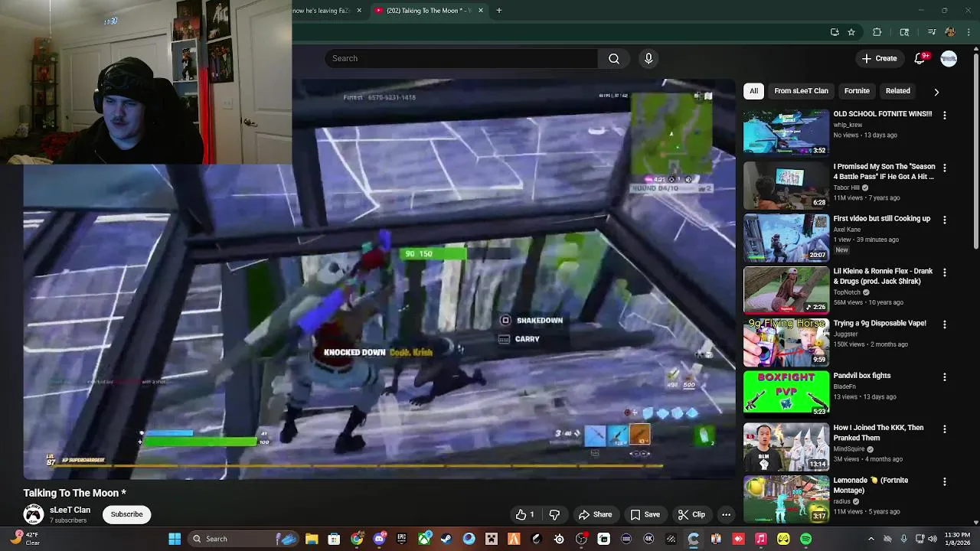
Task: Open Spotify from the taskbar
Action: [x=805, y=539]
